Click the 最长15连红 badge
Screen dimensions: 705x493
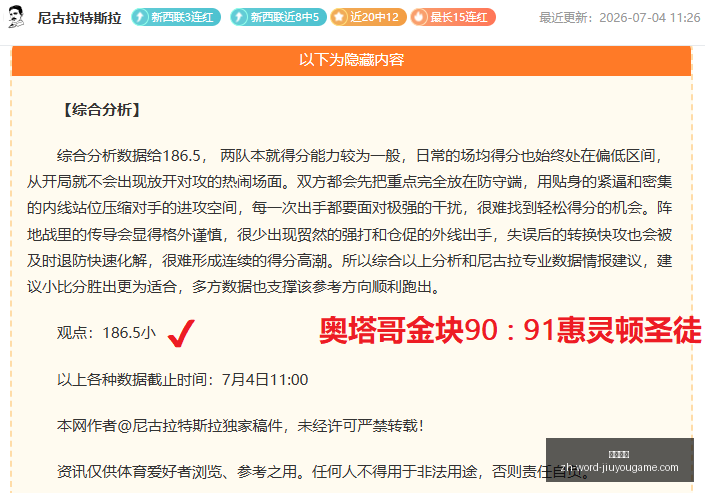tap(453, 17)
